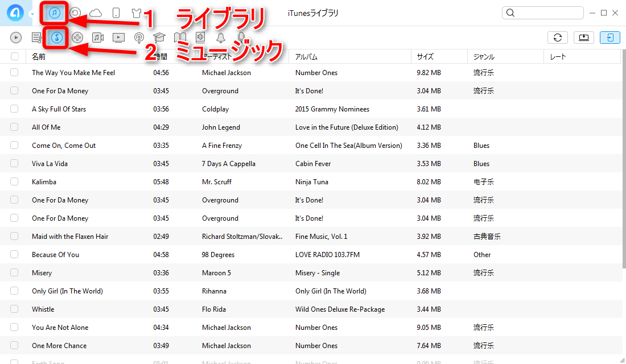
Task: Click album Ninja Tuna
Action: coord(312,181)
